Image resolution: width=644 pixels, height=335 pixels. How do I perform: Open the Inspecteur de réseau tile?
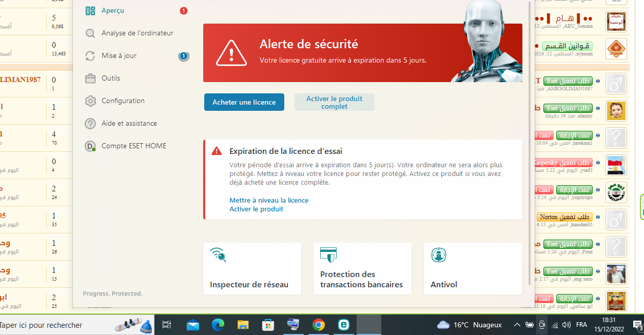(x=252, y=268)
